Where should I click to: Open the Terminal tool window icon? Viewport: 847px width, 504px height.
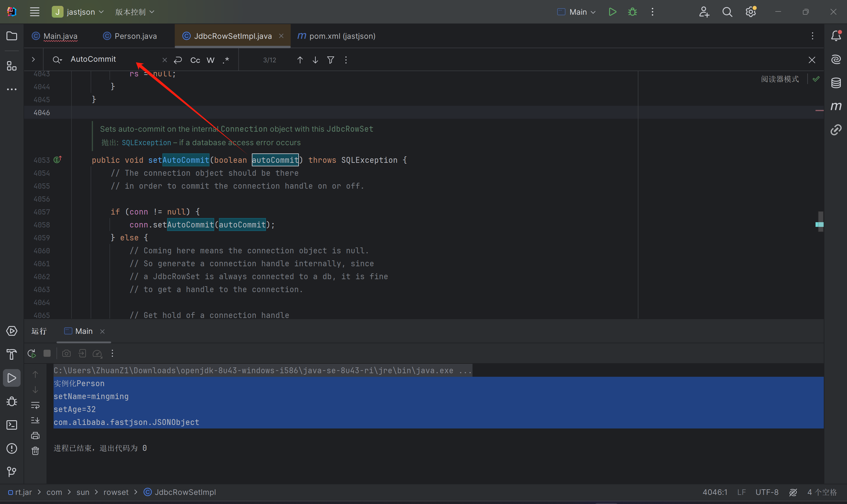[11, 425]
